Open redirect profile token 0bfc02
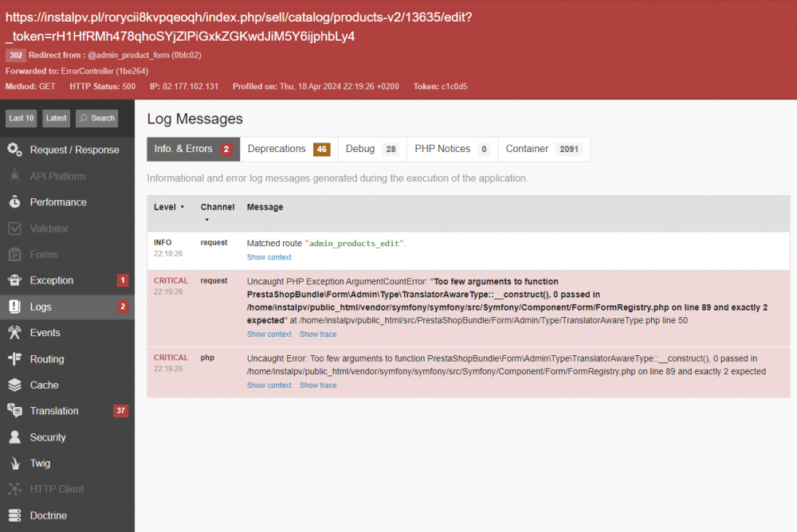Viewport: 797px width, 532px height. (186, 55)
